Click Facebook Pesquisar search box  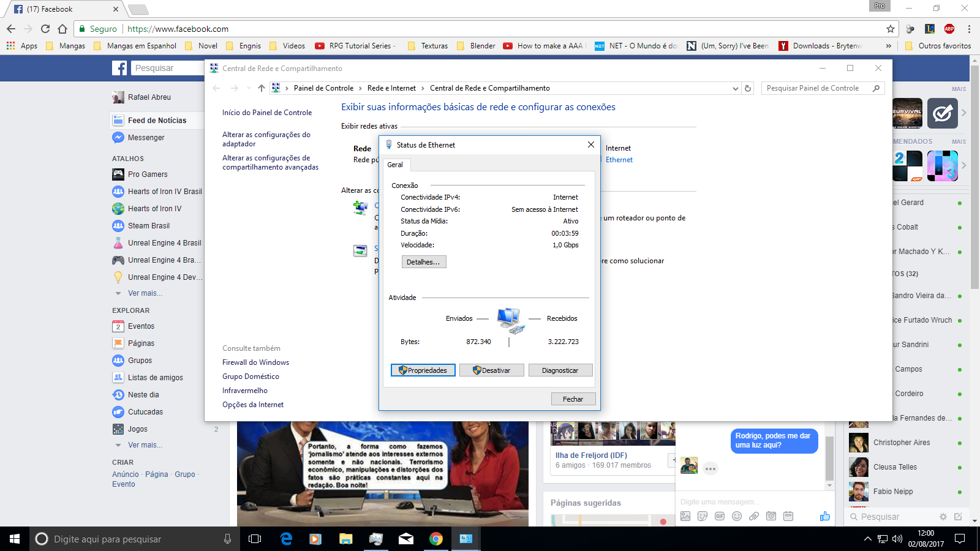(167, 68)
